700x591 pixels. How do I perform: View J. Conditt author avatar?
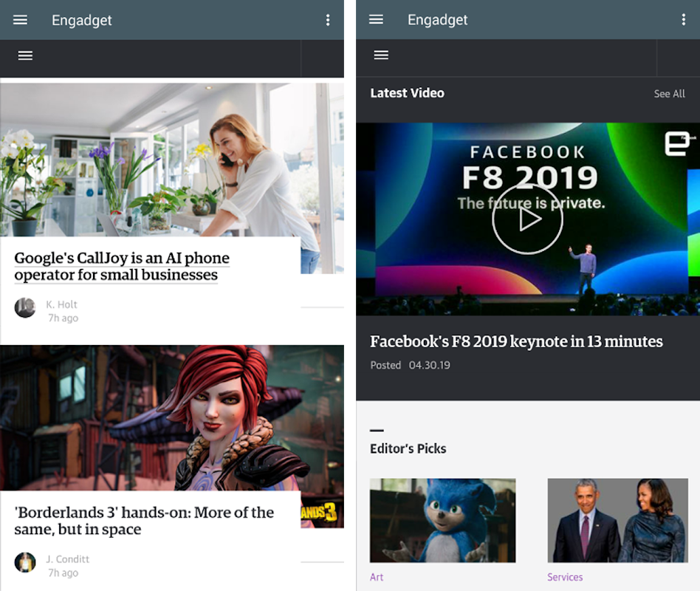tap(25, 562)
